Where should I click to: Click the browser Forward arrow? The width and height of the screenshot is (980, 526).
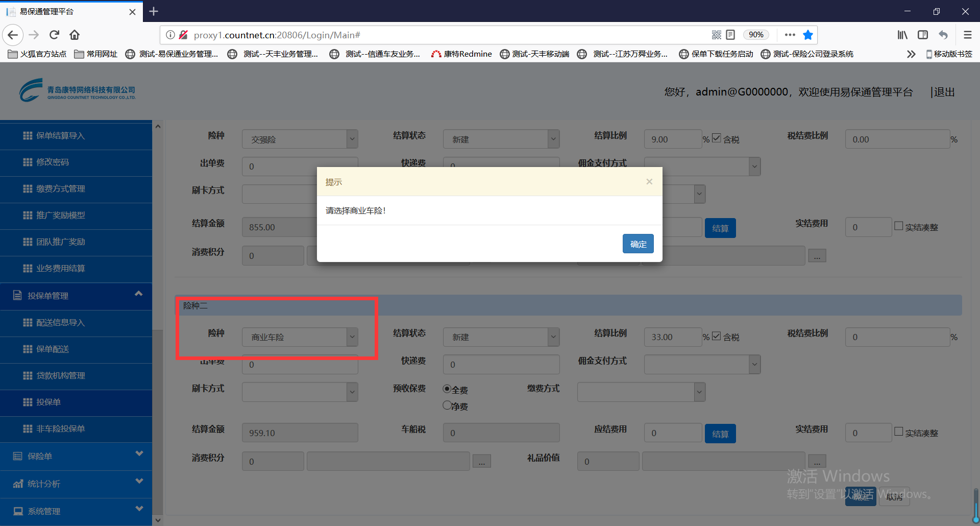[34, 35]
